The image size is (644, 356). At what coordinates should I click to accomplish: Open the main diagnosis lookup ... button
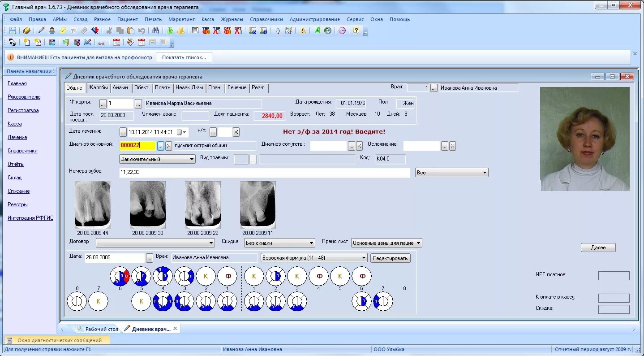tap(161, 146)
